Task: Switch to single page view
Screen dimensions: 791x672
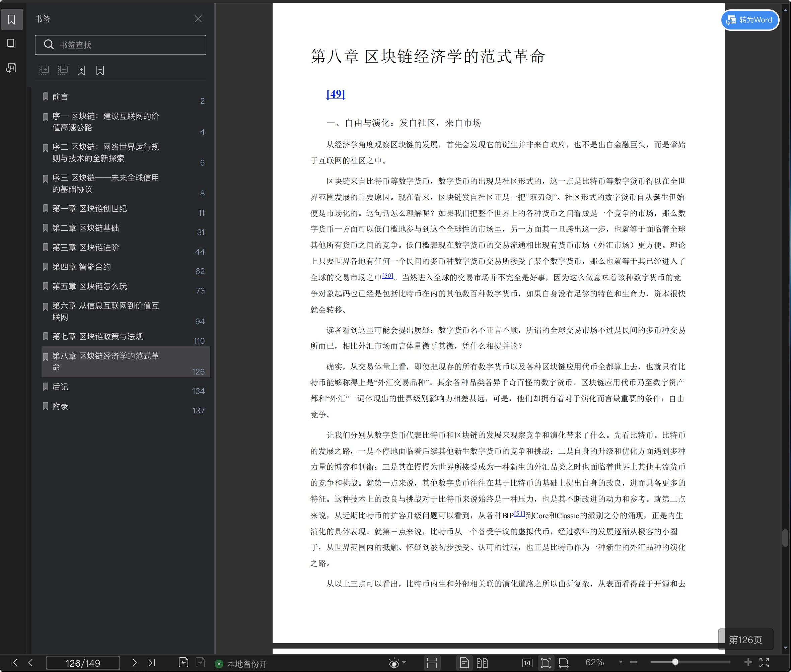Action: 464,663
